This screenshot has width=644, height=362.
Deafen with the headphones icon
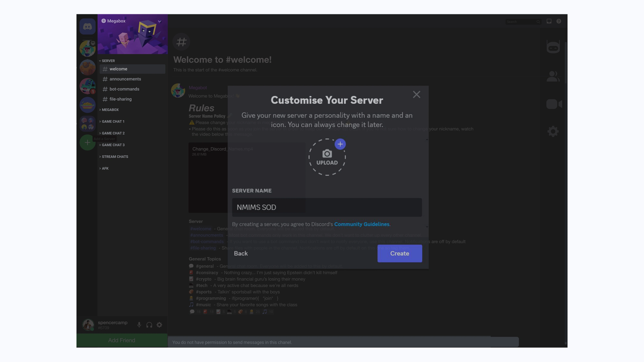click(x=149, y=325)
